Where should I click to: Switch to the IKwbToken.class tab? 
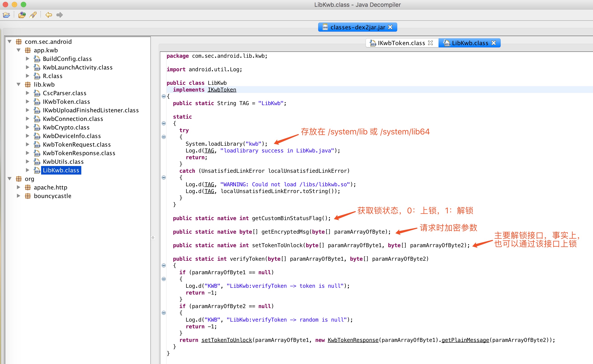(401, 43)
